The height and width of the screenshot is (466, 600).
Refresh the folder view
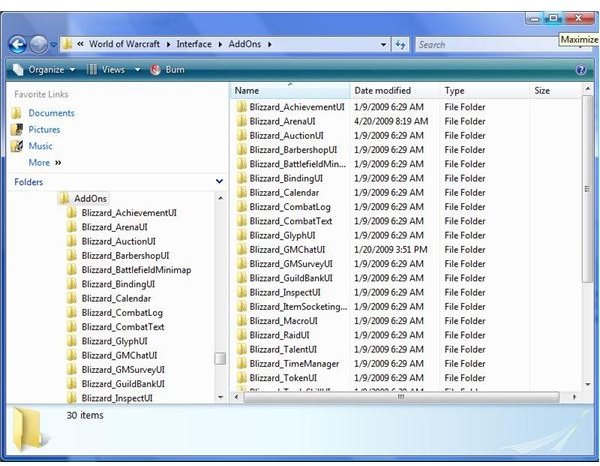(x=400, y=45)
